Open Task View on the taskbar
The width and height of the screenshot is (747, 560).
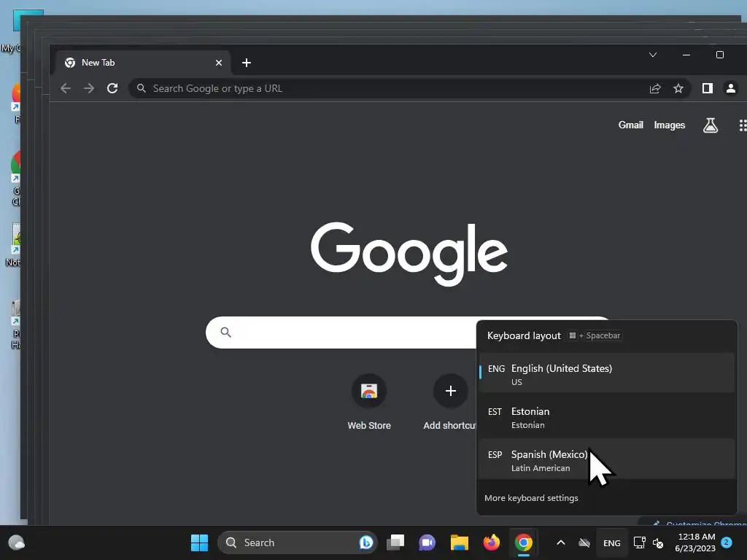[395, 542]
